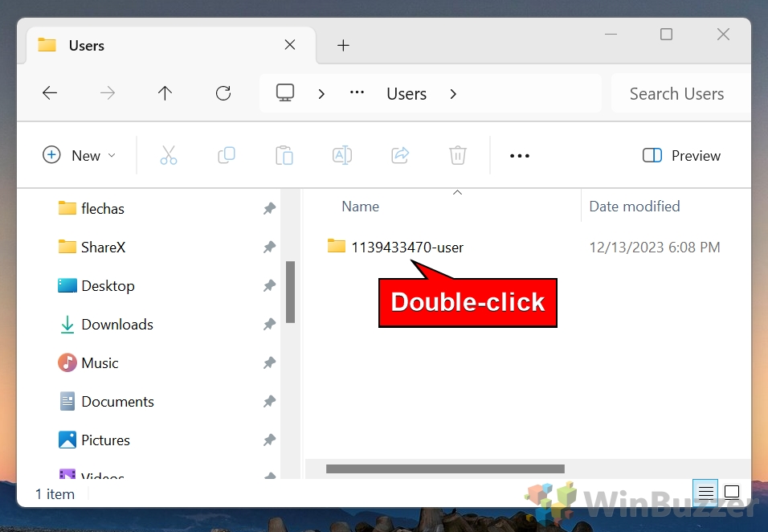
Task: Click the Share icon
Action: coord(400,155)
